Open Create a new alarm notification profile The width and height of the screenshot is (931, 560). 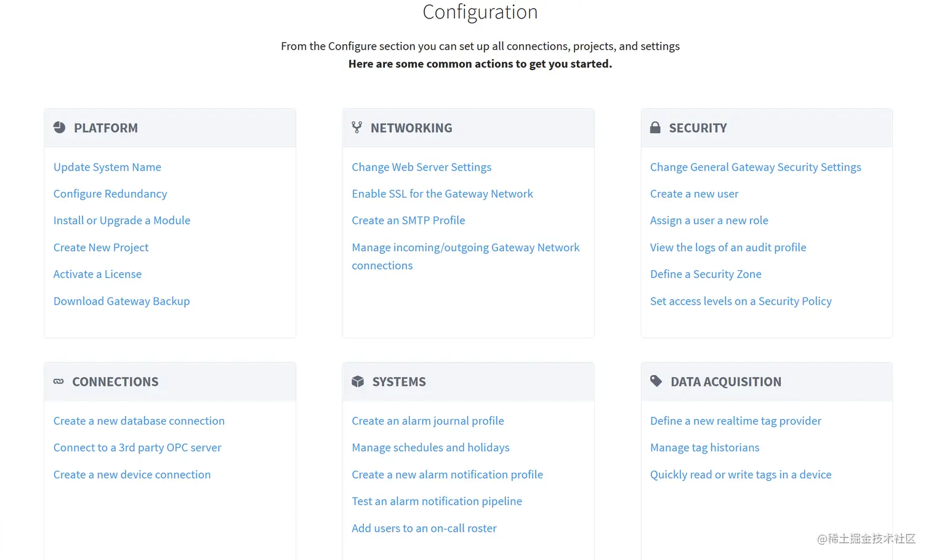(447, 474)
